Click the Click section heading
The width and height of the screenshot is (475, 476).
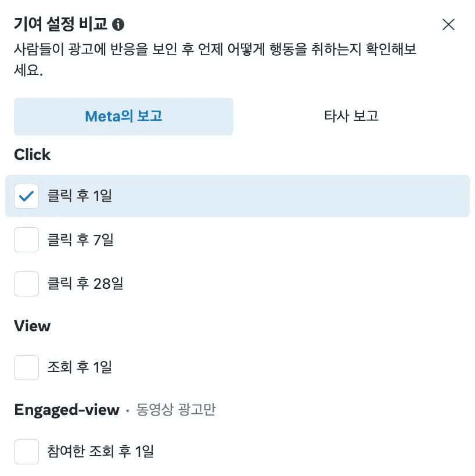[x=33, y=155]
